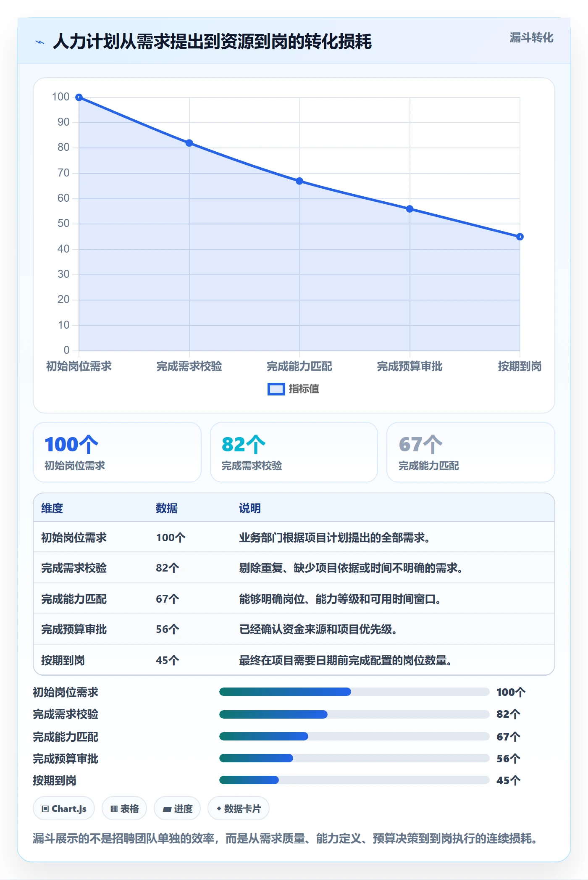Click the 56个 cell in the table

point(168,629)
